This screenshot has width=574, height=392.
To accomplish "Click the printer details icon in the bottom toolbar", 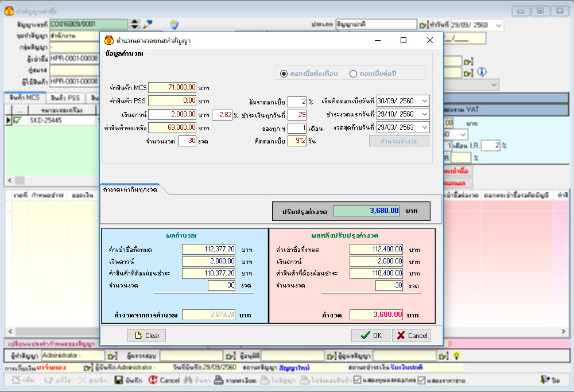I will [x=219, y=380].
